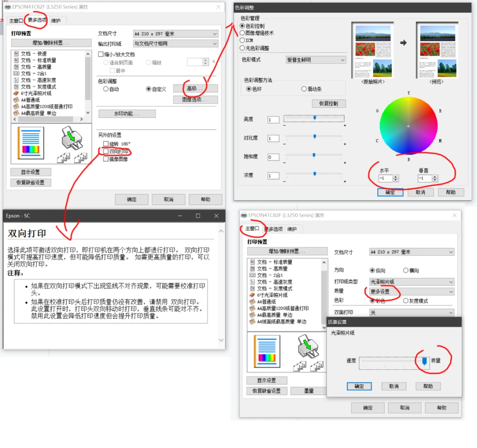Maximize the Epson - SC help window
This screenshot has height=448, width=477.
coord(198,216)
